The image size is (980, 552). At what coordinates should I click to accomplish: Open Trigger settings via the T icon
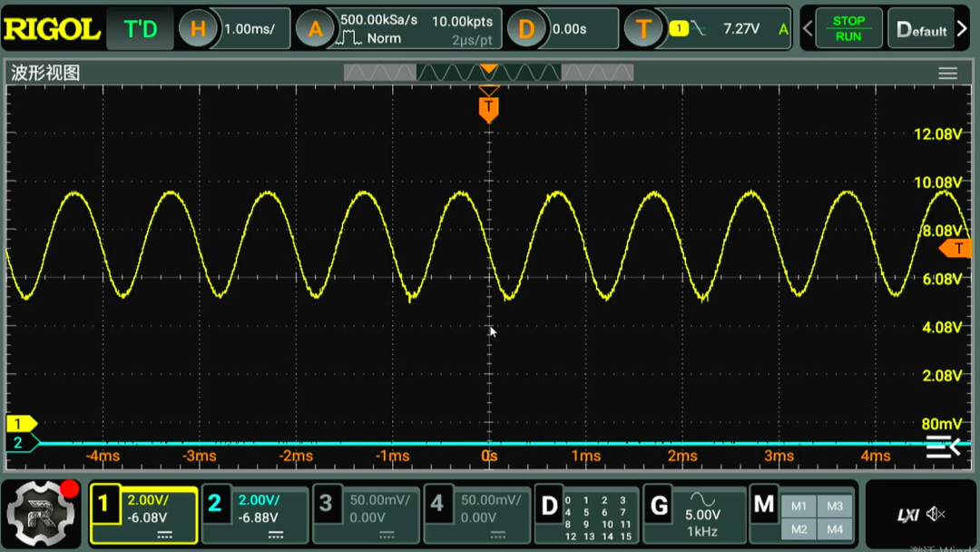click(643, 29)
